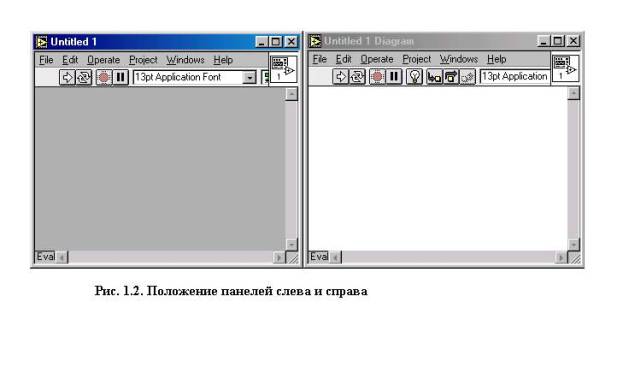
Task: Click Step Into icon in Diagram toolbar
Action: click(x=434, y=76)
